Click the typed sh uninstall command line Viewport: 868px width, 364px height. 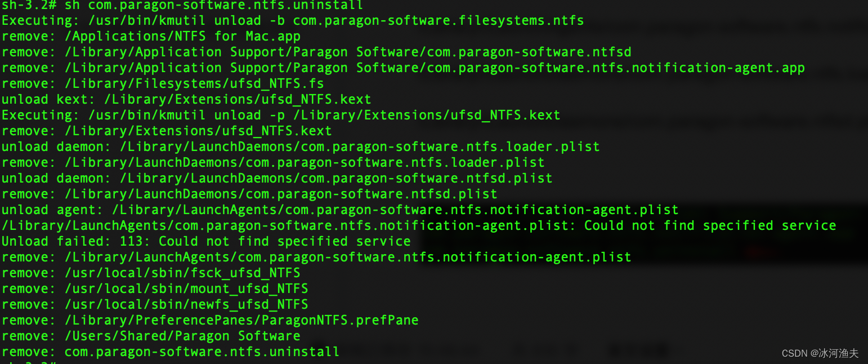coord(182,5)
